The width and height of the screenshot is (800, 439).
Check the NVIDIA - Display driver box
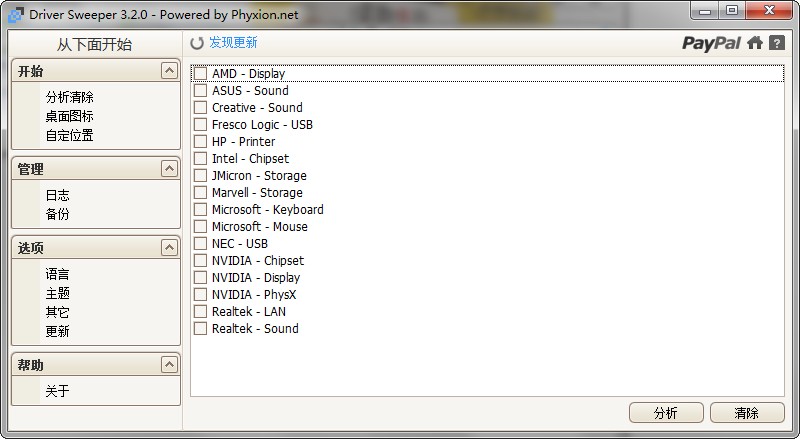tap(201, 278)
